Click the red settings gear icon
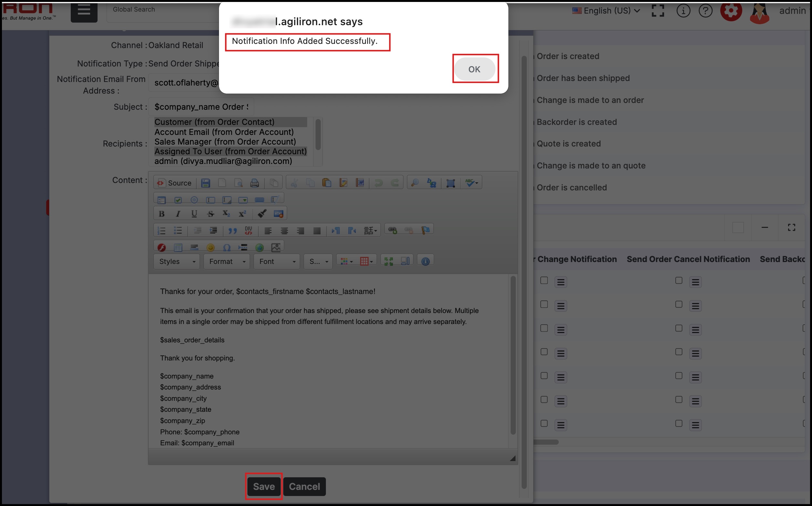This screenshot has height=506, width=812. click(731, 11)
